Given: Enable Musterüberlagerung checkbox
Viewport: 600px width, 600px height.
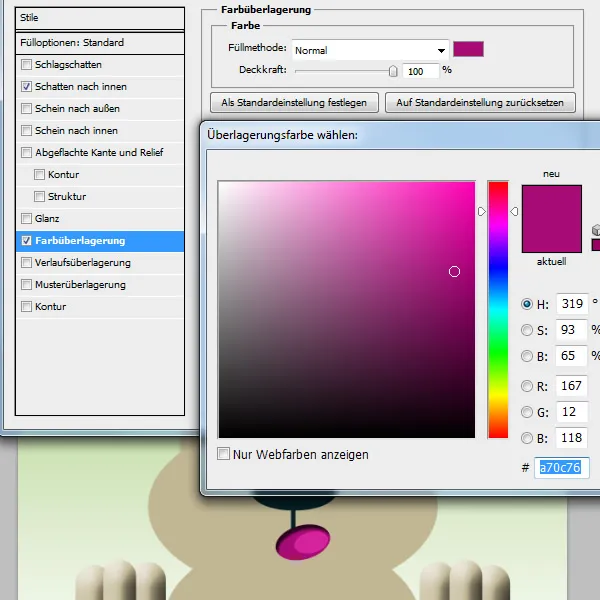Looking at the screenshot, I should point(26,284).
